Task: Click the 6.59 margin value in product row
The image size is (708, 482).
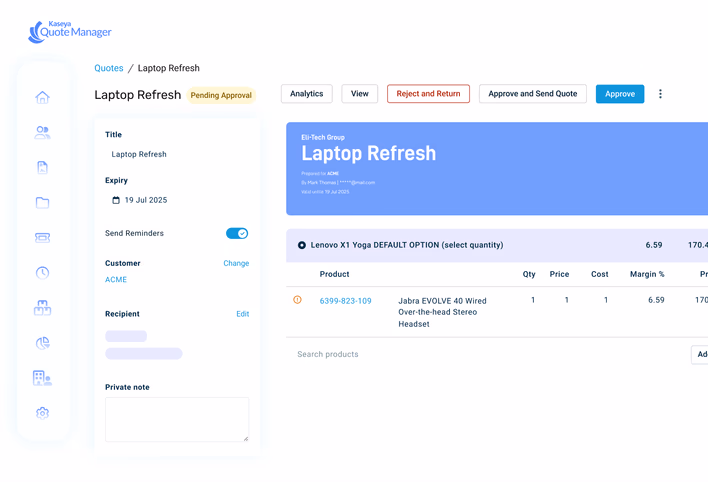Action: pyautogui.click(x=656, y=300)
